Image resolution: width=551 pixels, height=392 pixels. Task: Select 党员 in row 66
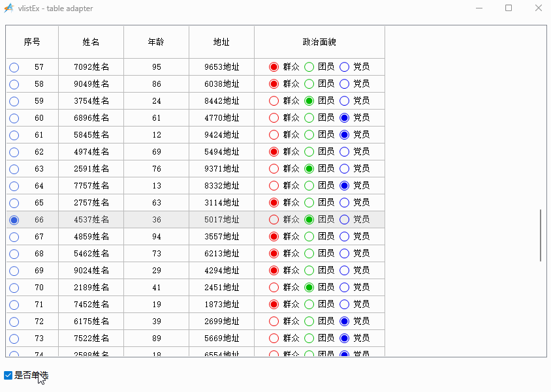coord(345,220)
